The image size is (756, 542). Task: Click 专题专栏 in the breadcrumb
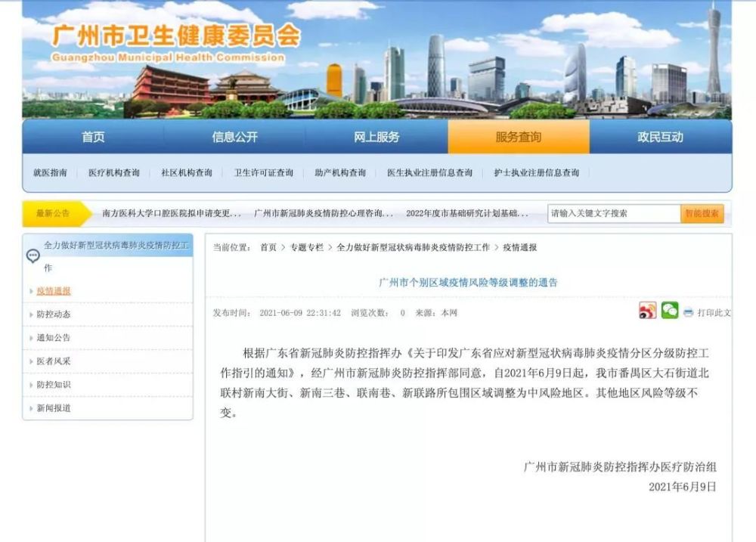tap(307, 247)
